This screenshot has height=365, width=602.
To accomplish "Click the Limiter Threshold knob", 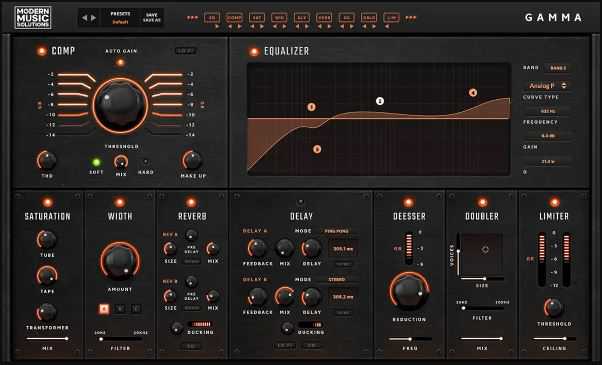I will [554, 307].
